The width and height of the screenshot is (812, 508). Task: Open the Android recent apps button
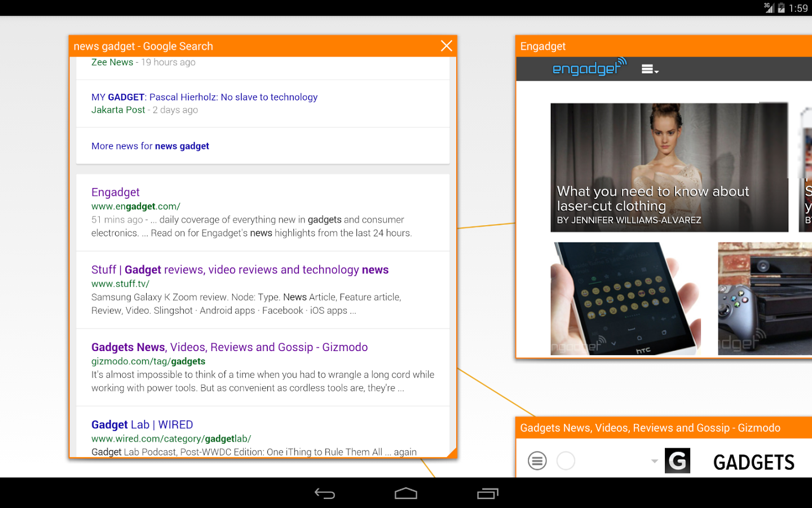tap(488, 494)
